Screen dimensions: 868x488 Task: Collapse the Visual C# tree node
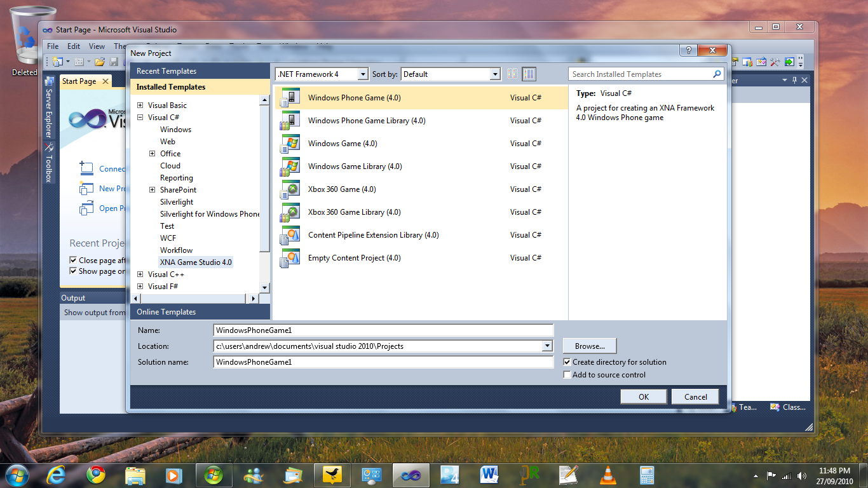(140, 118)
